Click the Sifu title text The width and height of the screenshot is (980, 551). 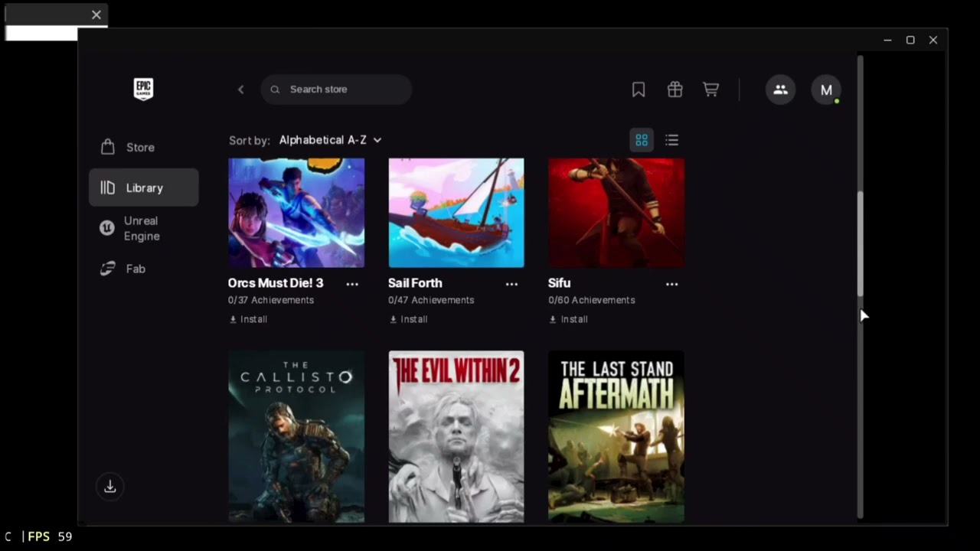560,283
